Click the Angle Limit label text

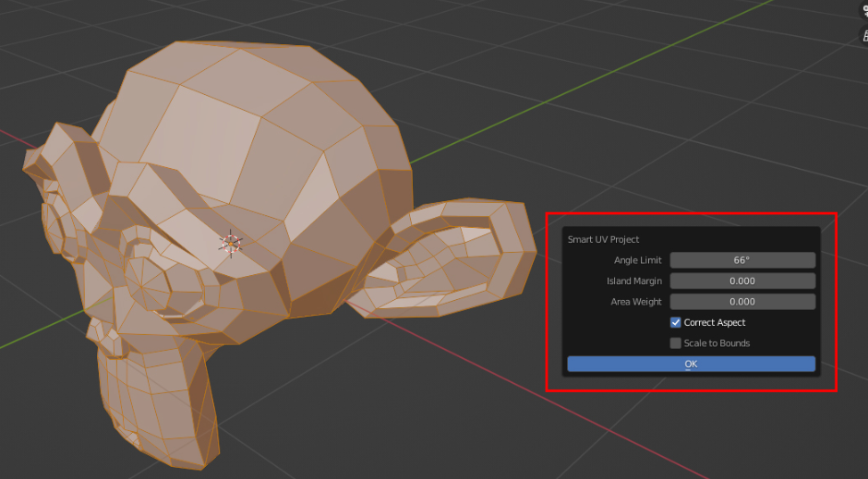638,260
